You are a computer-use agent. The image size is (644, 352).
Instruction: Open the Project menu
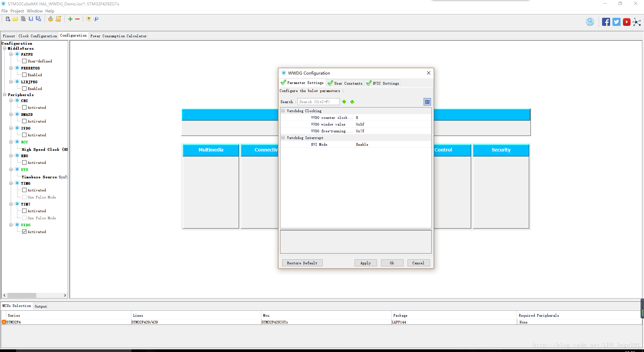click(17, 11)
